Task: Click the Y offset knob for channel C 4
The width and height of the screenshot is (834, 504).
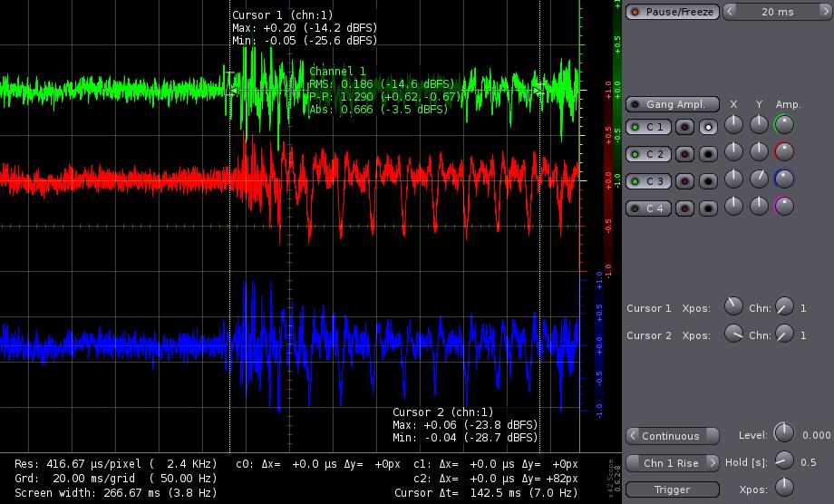Action: pyautogui.click(x=759, y=206)
